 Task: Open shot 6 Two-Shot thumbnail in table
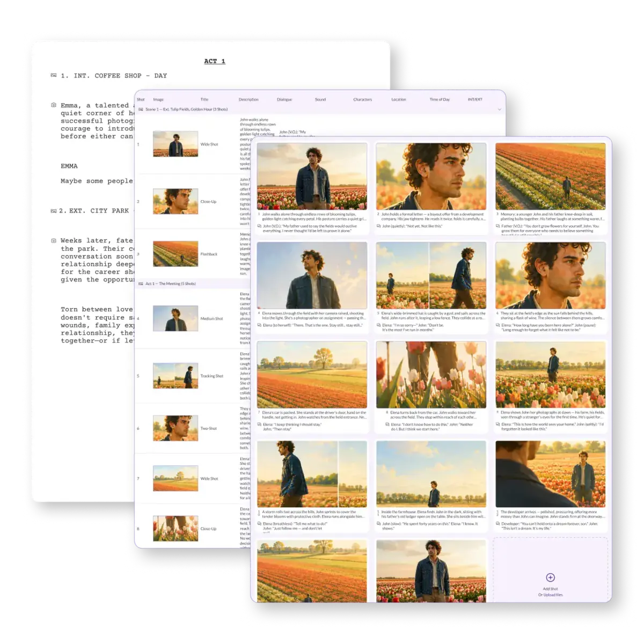[175, 428]
